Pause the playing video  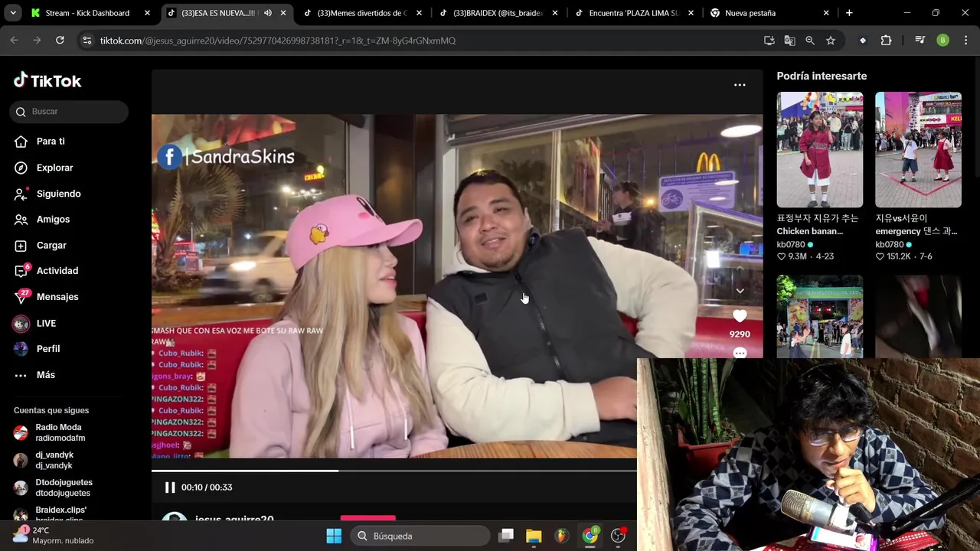coord(170,487)
